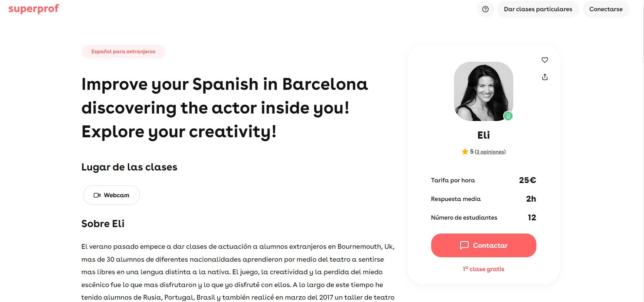The height and width of the screenshot is (302, 644).
Task: Click the Lugar de las clases heading
Action: point(129,167)
